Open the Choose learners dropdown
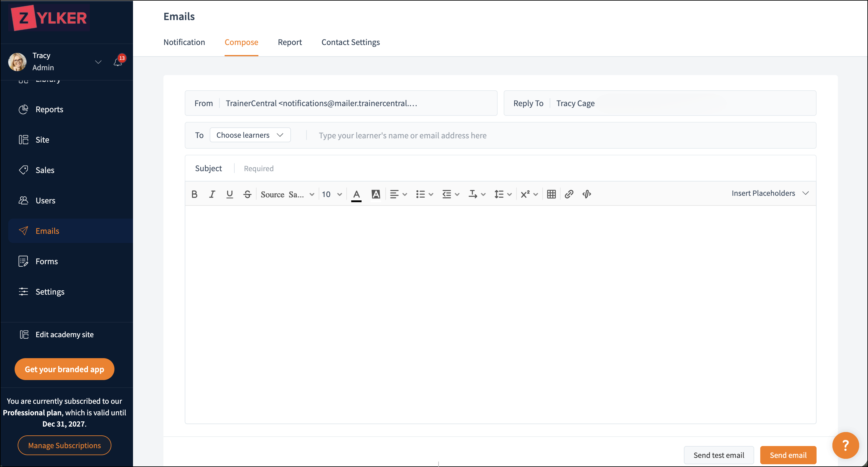 250,135
